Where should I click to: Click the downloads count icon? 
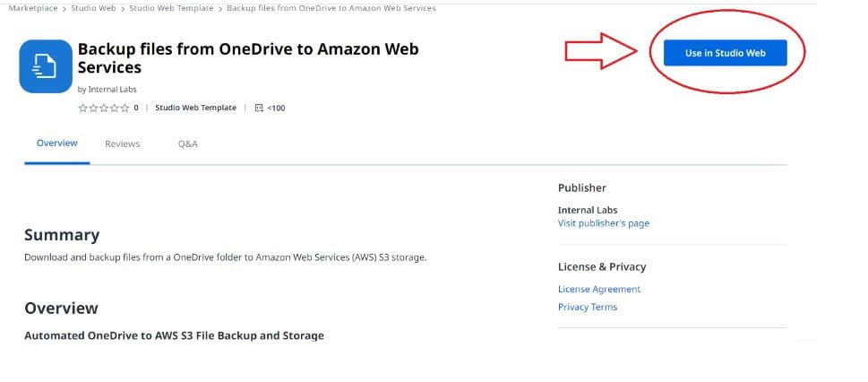(x=259, y=109)
